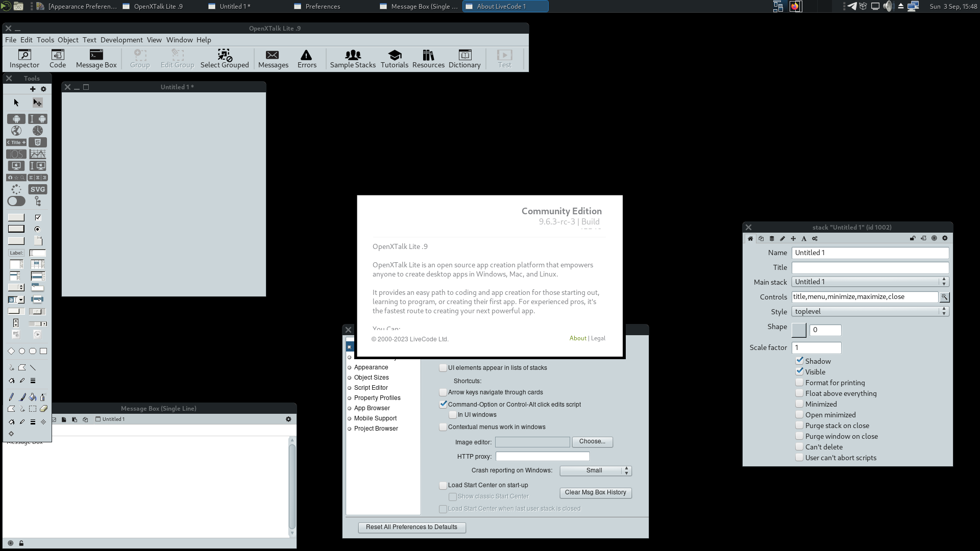Select the Run (browse) pointer tool
The height and width of the screenshot is (551, 980).
(x=16, y=103)
